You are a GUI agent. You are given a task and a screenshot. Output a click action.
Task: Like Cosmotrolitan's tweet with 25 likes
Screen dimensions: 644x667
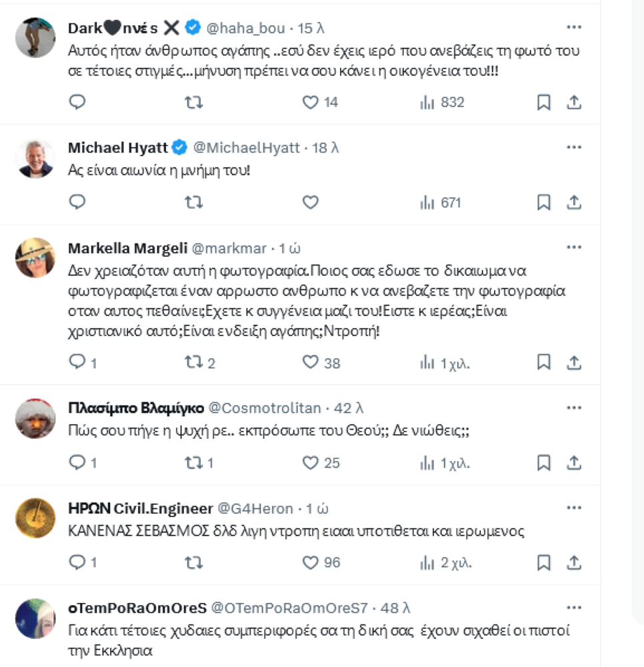point(311,462)
